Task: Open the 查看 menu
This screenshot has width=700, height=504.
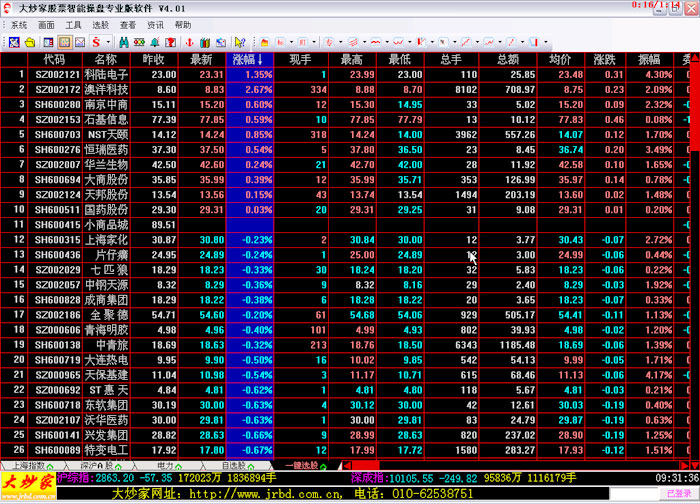Action: [128, 25]
